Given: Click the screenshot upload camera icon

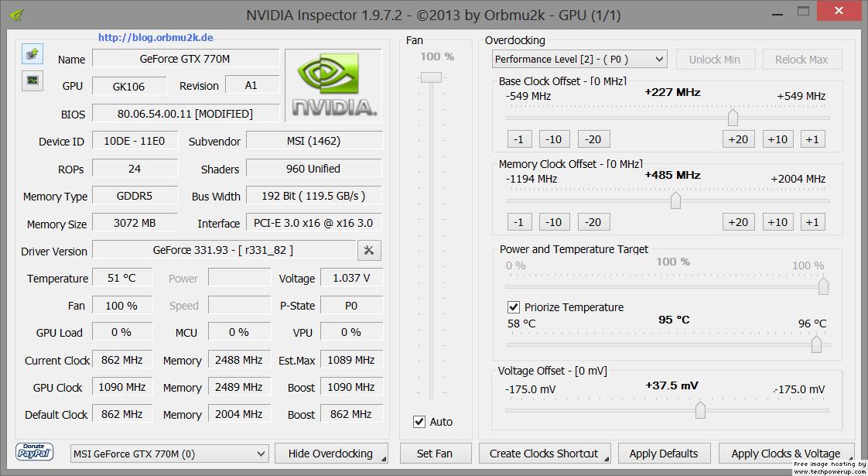Looking at the screenshot, I should (32, 54).
